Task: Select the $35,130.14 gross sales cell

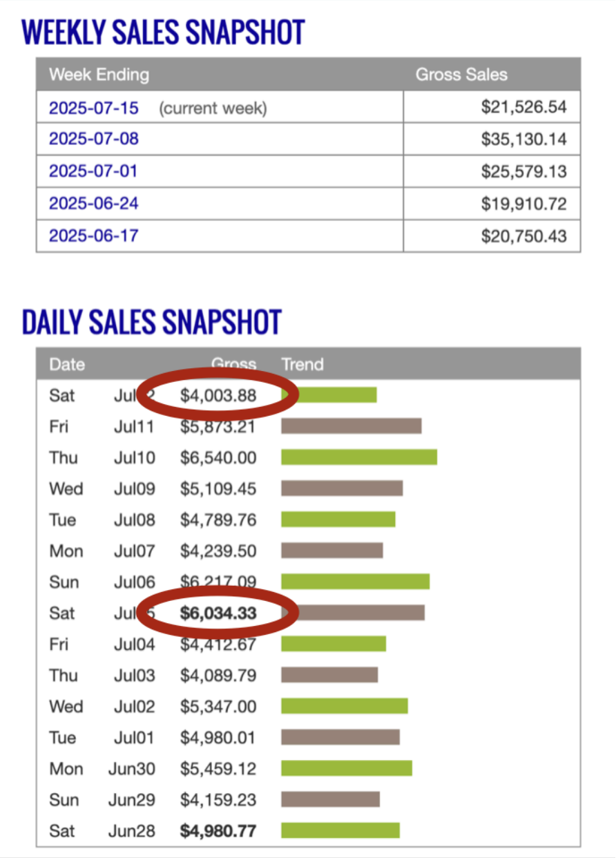Action: pos(523,139)
